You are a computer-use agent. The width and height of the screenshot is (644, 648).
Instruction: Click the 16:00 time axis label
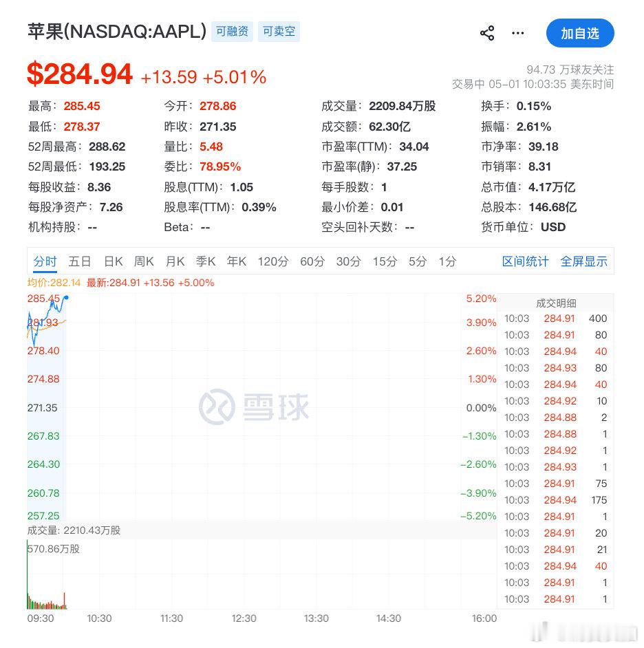click(x=484, y=618)
